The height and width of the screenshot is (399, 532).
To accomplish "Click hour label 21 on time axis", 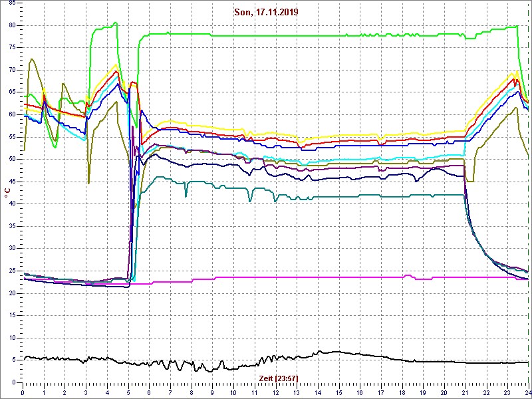I will [x=465, y=392].
